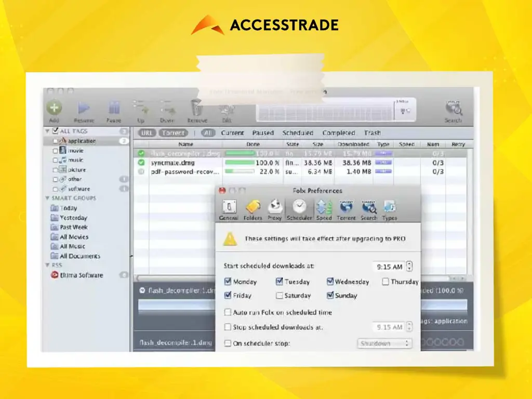The height and width of the screenshot is (399, 532).
Task: Click the stop time stepper arrows
Action: pyautogui.click(x=409, y=327)
